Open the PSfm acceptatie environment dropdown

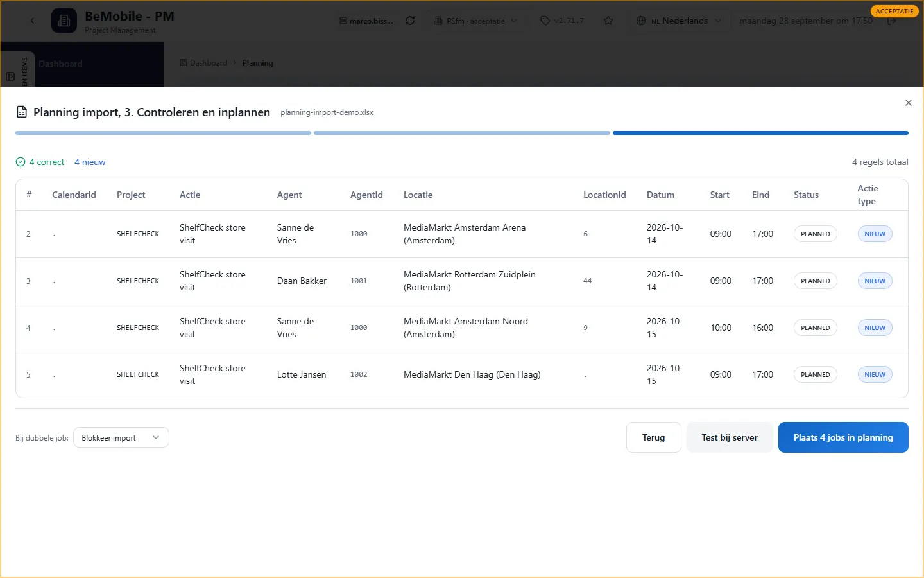tap(476, 21)
